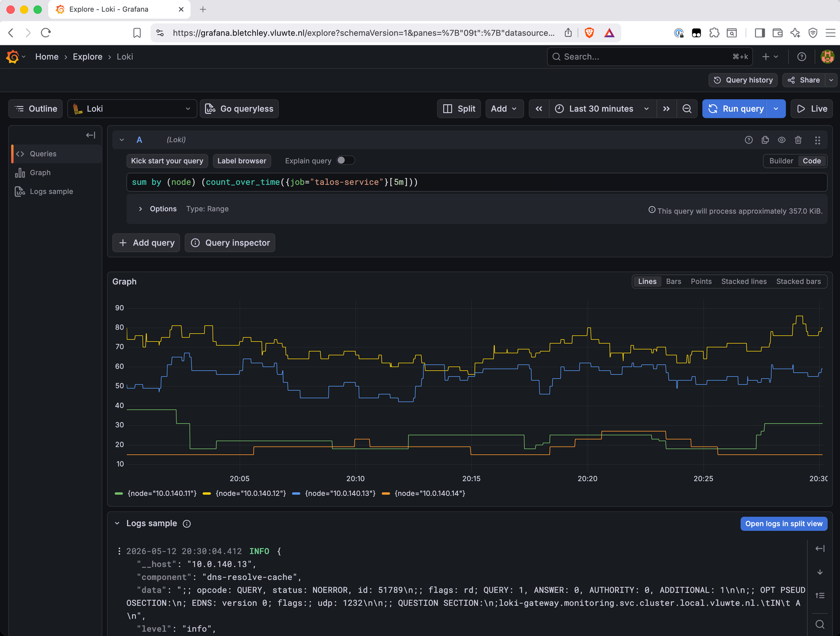Click the Brave shields icon
Screen dimensions: 840x636
[589, 33]
